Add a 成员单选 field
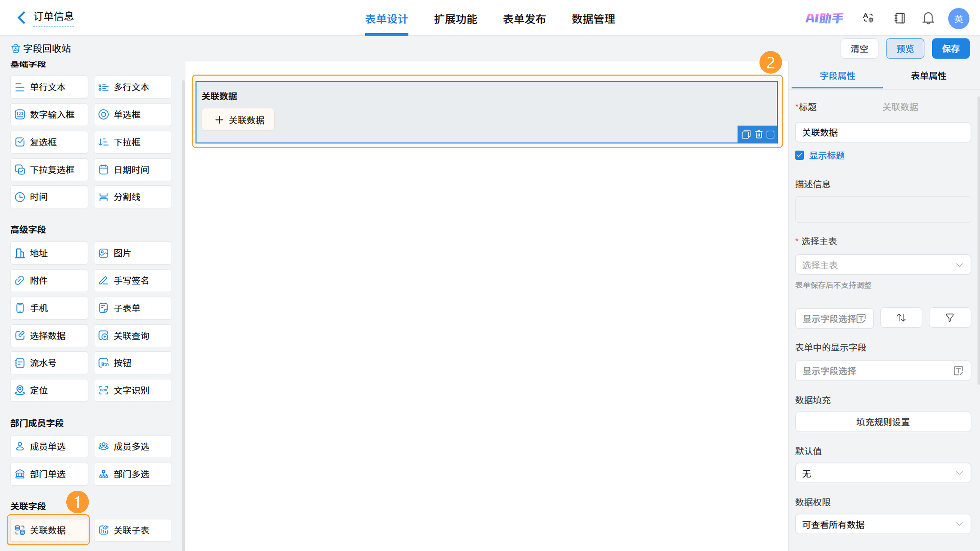The height and width of the screenshot is (551, 980). (x=49, y=447)
